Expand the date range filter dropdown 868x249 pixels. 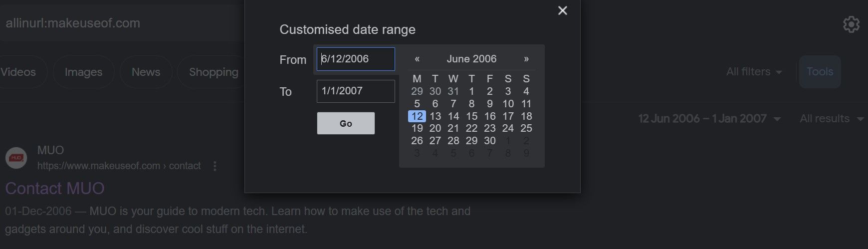[x=709, y=119]
